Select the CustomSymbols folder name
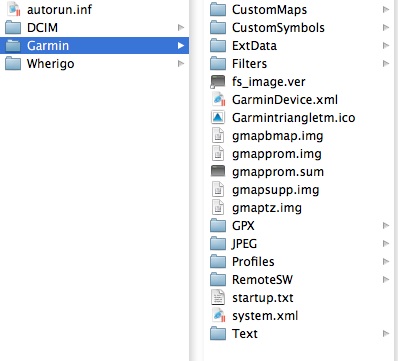Image resolution: width=398 pixels, height=361 pixels. 278,28
